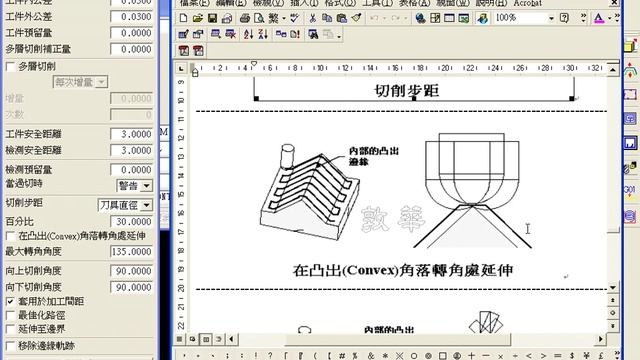Open the 格式(O) menu
The width and height of the screenshot is (640, 360).
[x=340, y=3]
